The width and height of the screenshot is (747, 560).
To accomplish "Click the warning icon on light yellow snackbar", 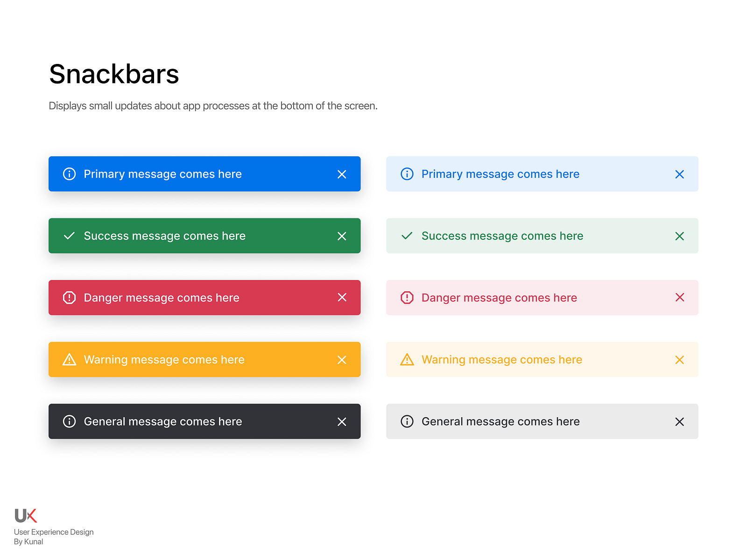I will pos(407,359).
